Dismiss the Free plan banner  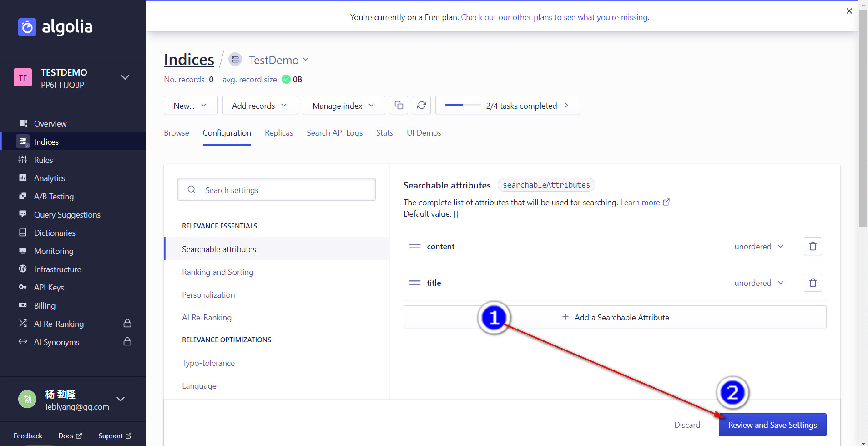point(849,11)
